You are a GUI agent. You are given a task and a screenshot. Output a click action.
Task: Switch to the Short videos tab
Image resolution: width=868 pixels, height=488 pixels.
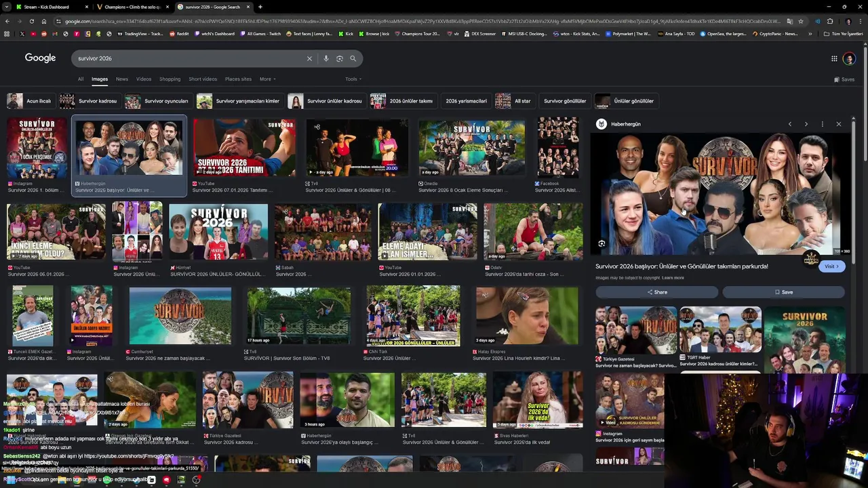(x=203, y=79)
